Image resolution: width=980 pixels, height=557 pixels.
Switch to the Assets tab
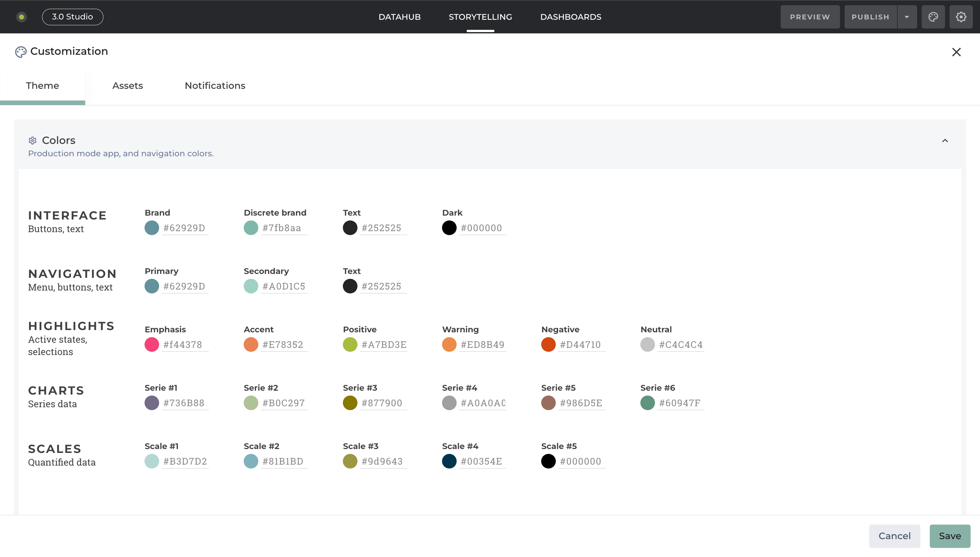(127, 86)
